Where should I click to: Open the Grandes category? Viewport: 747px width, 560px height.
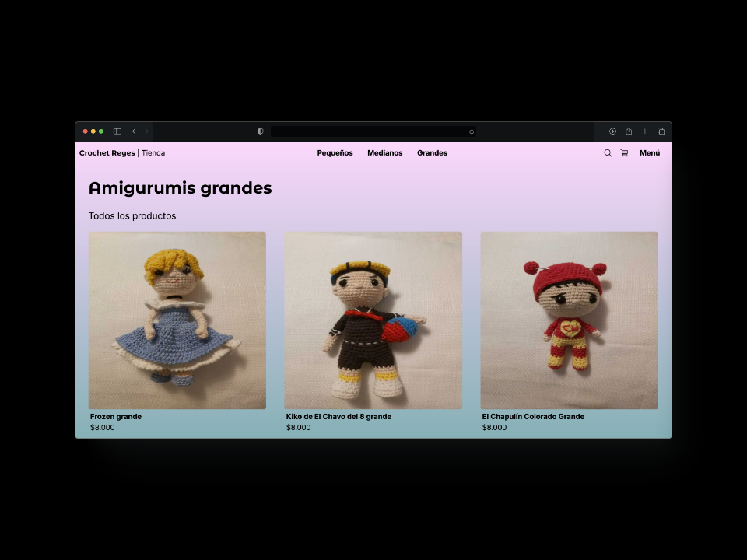(432, 153)
